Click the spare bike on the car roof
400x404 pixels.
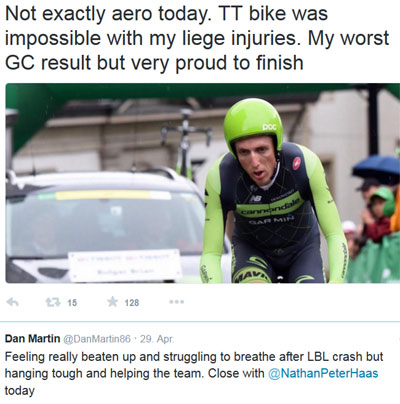[x=187, y=143]
